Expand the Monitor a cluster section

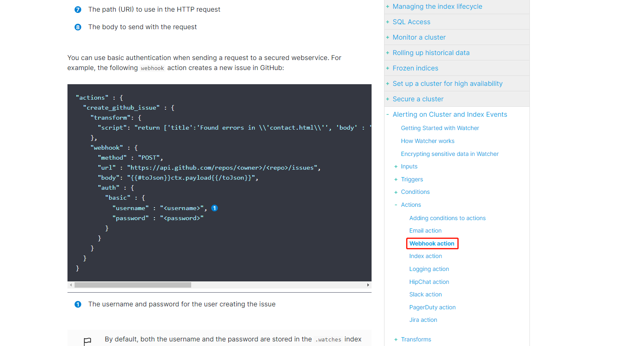[x=387, y=38]
